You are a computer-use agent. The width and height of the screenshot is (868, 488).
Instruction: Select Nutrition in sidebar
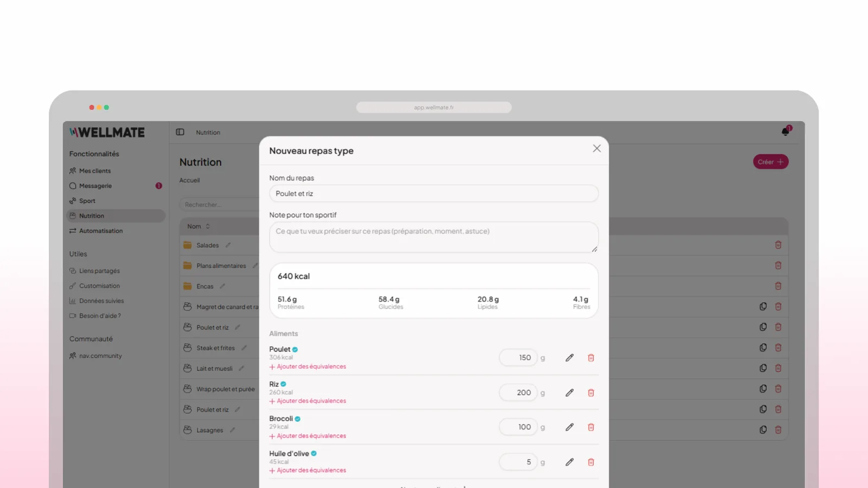(116, 216)
